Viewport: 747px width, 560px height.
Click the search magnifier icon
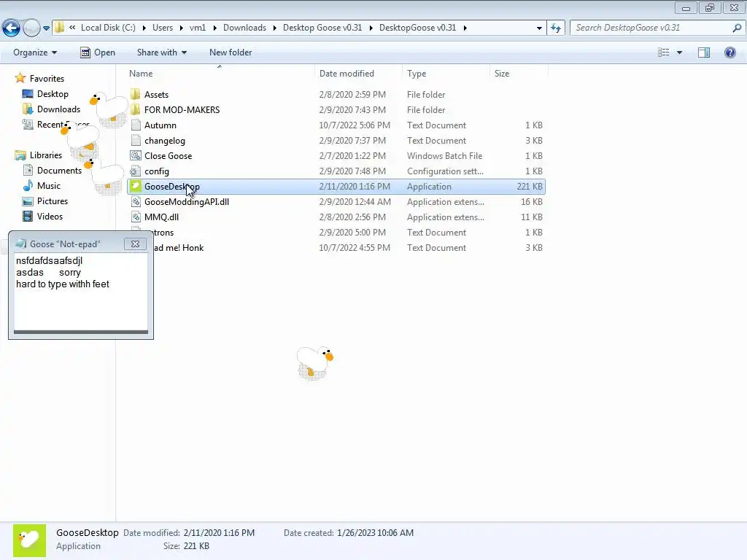[x=737, y=28]
